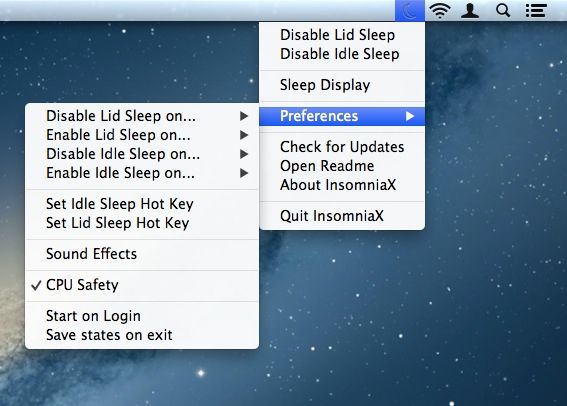Enable Save states on exit
567x406 pixels.
[x=142, y=335]
